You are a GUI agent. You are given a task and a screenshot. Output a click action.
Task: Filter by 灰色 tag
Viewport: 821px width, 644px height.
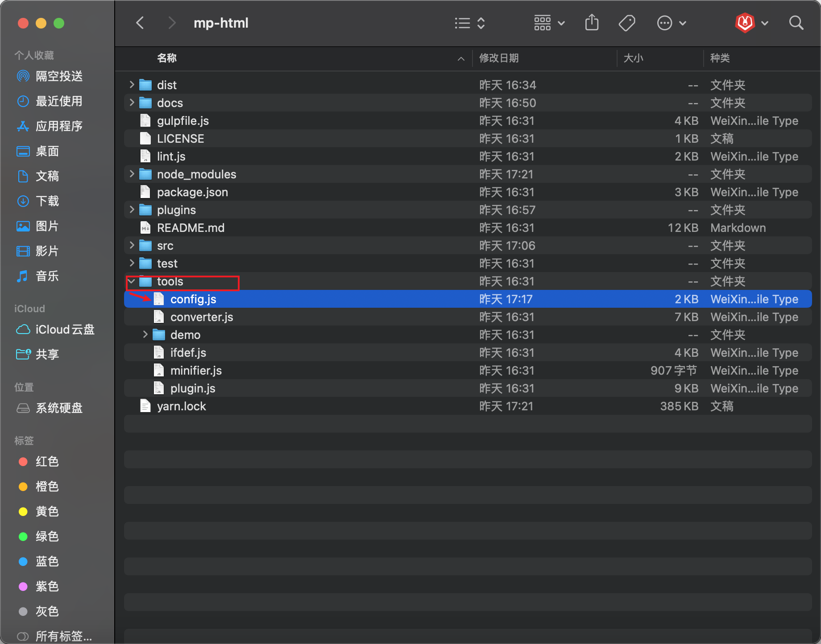[x=38, y=611]
